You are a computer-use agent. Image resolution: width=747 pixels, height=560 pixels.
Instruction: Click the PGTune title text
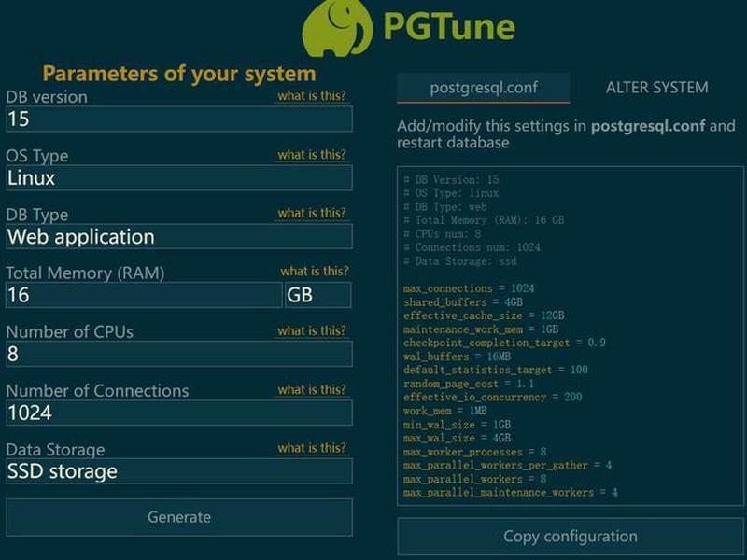click(x=449, y=26)
